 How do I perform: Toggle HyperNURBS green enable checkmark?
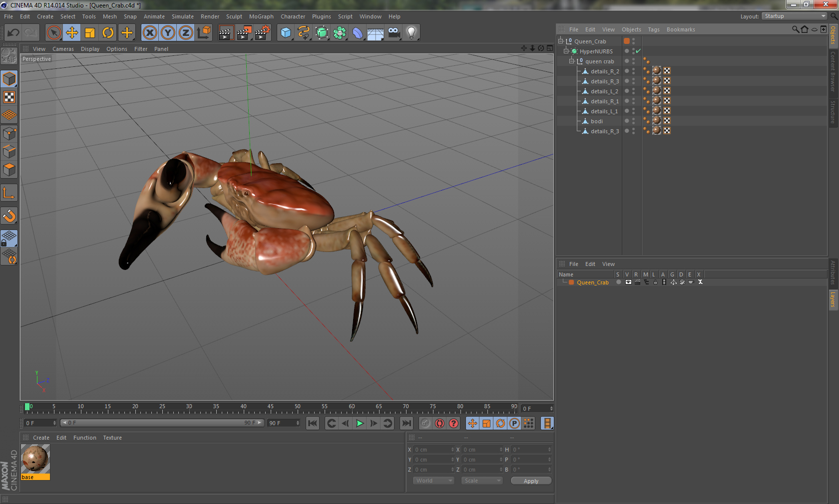(x=638, y=51)
